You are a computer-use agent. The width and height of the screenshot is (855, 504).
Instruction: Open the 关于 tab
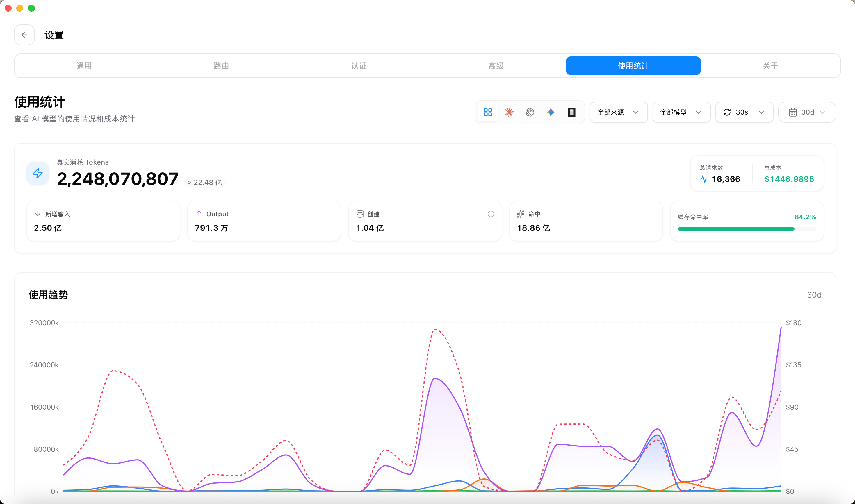(x=770, y=66)
